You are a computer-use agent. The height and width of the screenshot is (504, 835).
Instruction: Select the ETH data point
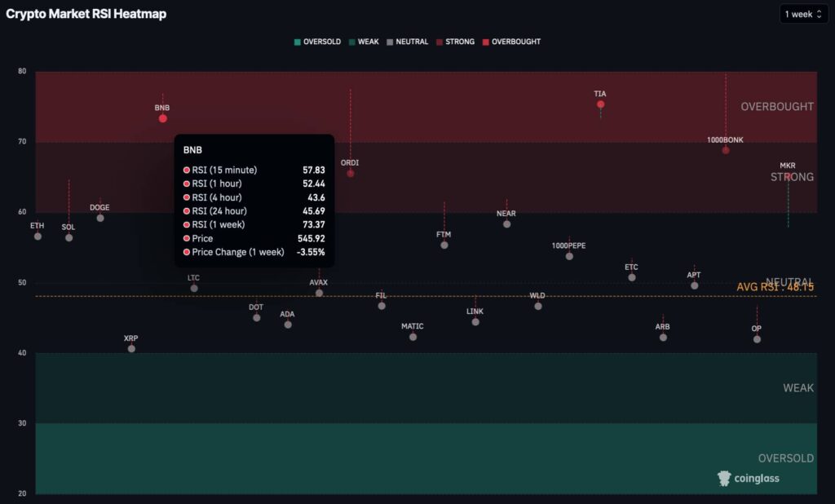click(x=38, y=236)
